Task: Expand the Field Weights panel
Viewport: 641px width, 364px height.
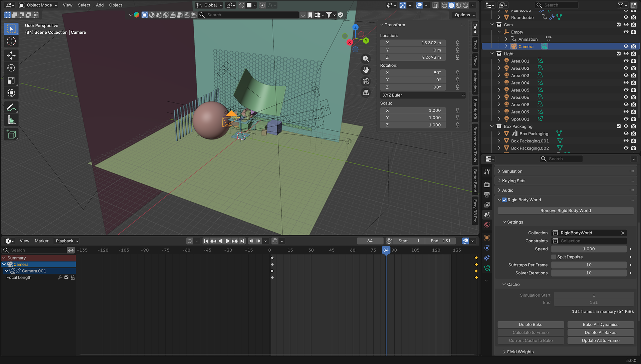Action: tap(520, 352)
